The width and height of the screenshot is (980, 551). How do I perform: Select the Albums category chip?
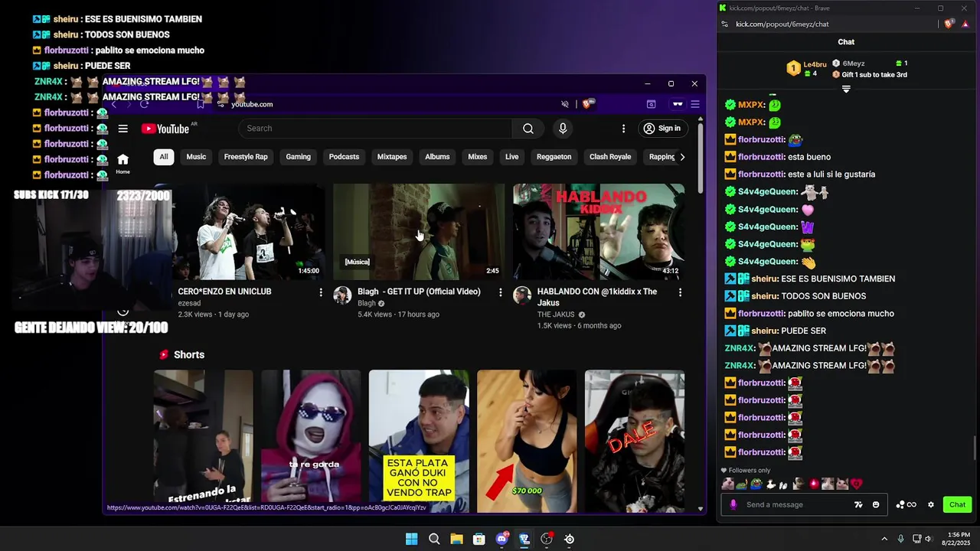point(437,157)
